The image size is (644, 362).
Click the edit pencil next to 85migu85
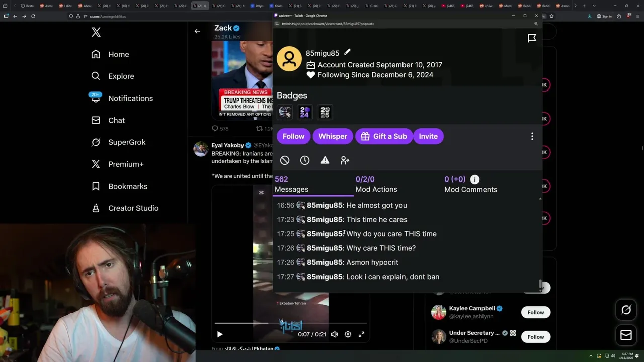(x=347, y=52)
